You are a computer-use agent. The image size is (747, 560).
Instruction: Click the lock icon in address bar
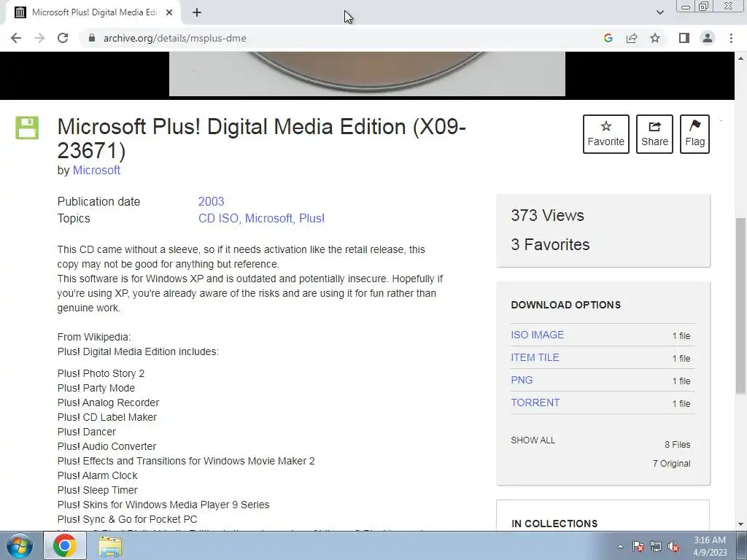pyautogui.click(x=92, y=38)
